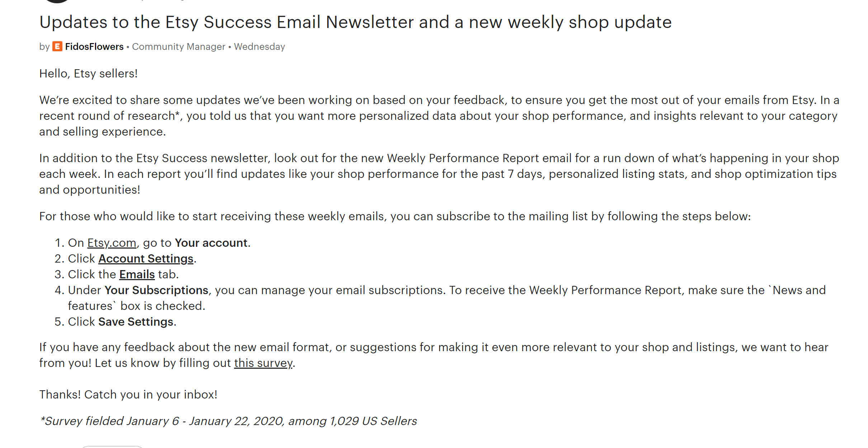Screen dimensions: 868x448
Task: Follow the Etsy.com link in step one
Action: click(x=112, y=243)
